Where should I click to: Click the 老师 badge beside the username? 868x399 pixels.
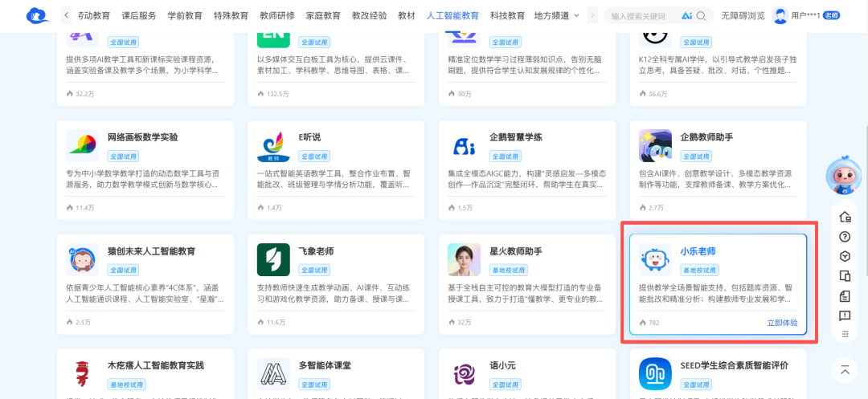click(x=832, y=15)
